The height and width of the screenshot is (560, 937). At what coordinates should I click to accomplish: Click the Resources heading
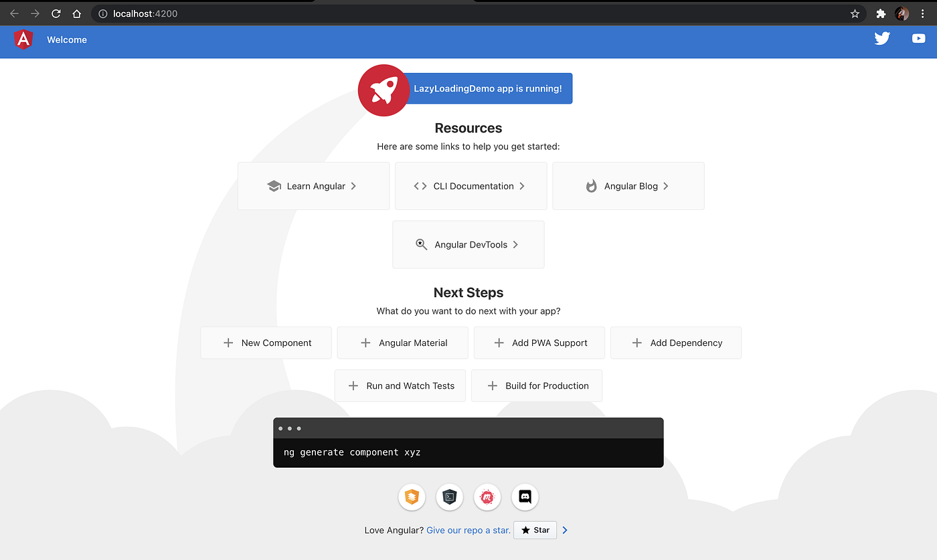[x=468, y=128]
